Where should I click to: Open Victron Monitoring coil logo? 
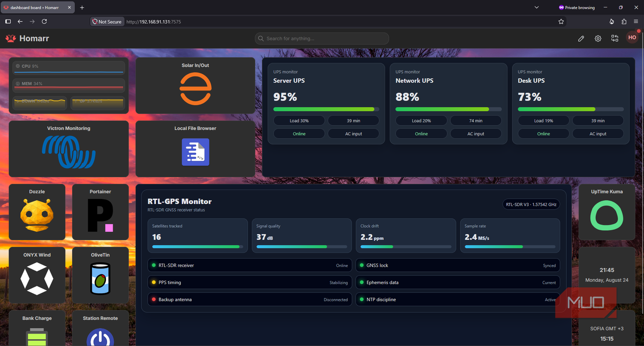[x=69, y=151]
